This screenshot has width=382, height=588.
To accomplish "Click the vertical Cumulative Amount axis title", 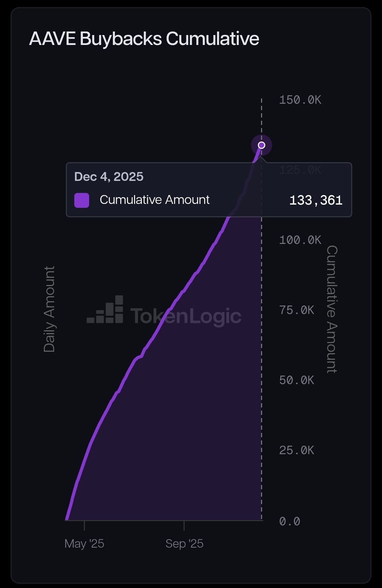I will click(331, 309).
